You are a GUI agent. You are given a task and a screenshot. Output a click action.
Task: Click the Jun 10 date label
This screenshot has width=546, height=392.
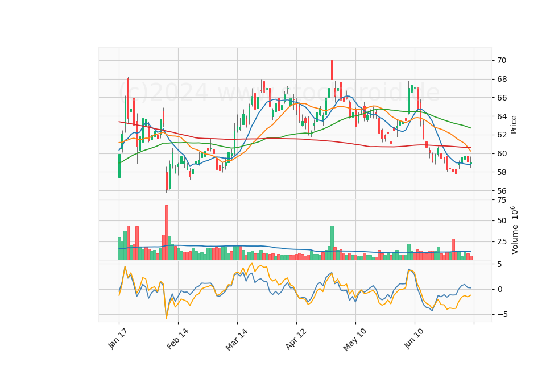(x=413, y=339)
